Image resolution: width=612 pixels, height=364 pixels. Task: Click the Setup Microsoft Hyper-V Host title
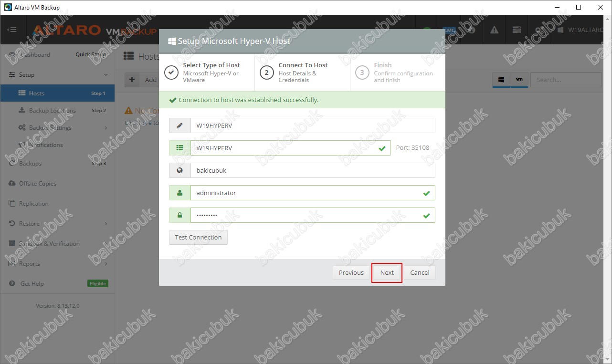tap(234, 42)
